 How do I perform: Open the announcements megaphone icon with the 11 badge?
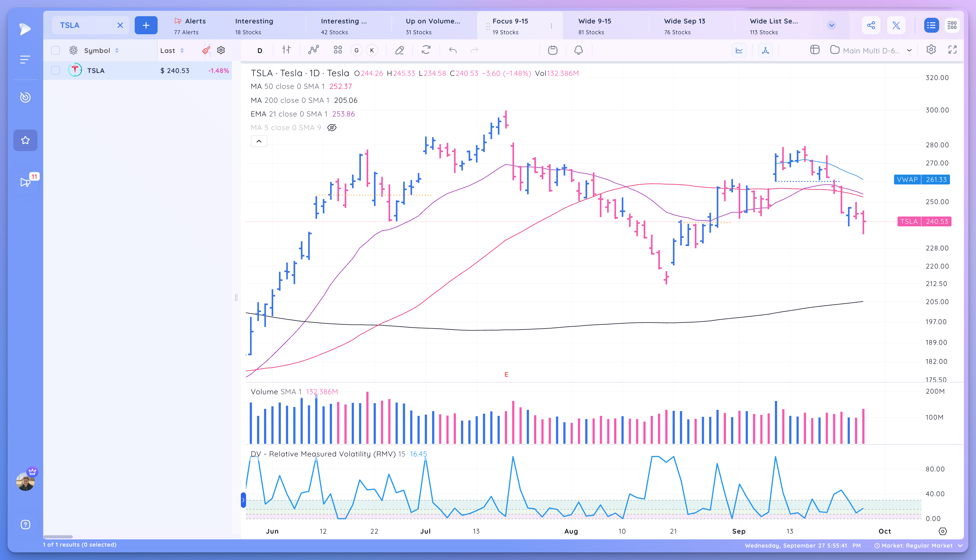[25, 182]
